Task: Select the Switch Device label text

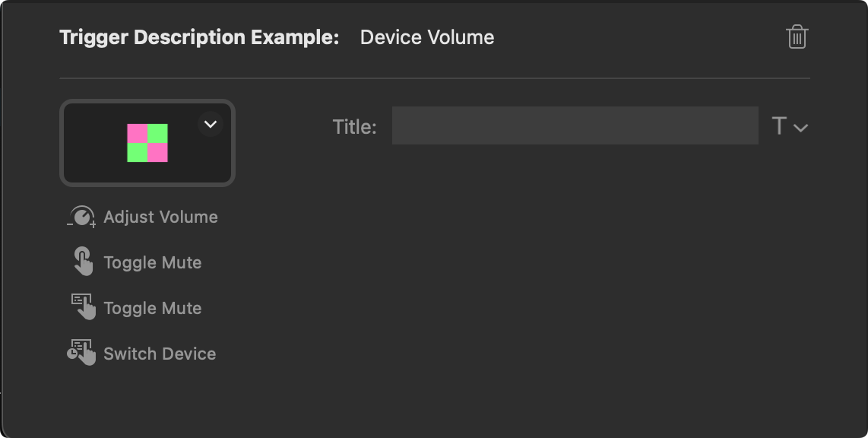Action: tap(160, 353)
